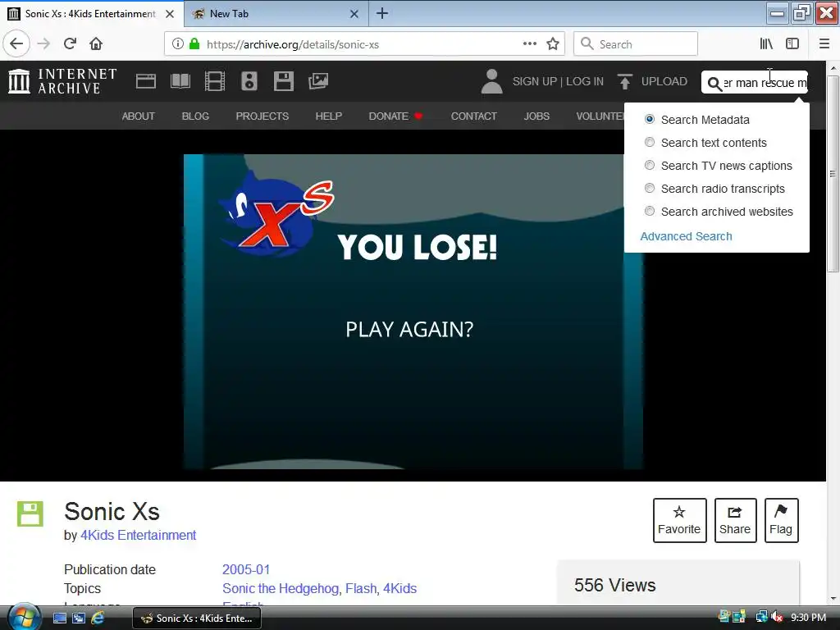Click the user avatar icon
Viewport: 840px width, 630px height.
pos(492,81)
